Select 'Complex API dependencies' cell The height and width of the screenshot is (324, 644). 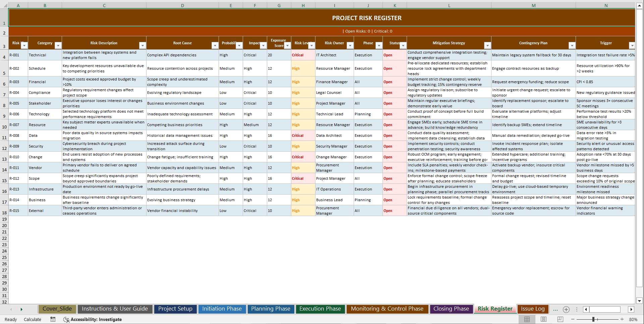click(x=182, y=55)
